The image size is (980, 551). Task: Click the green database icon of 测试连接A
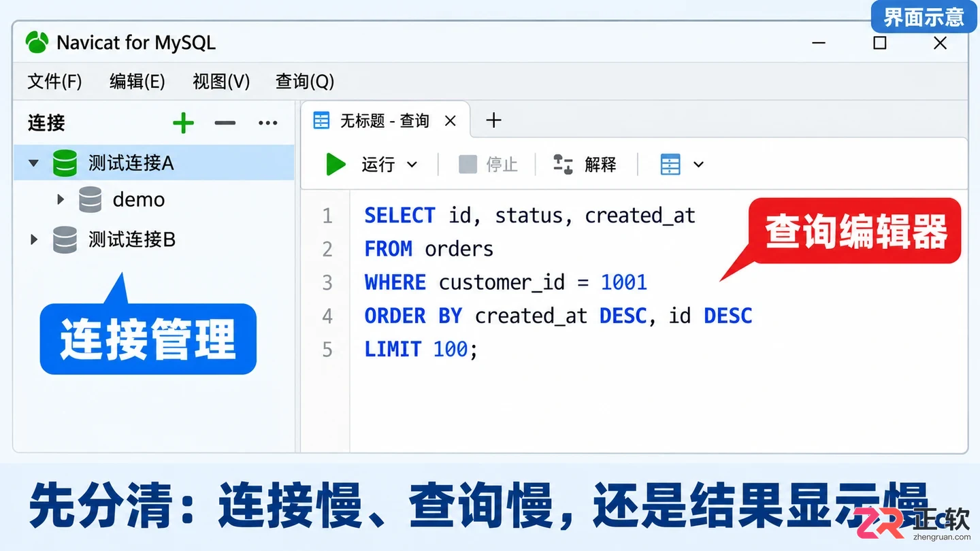[x=65, y=163]
